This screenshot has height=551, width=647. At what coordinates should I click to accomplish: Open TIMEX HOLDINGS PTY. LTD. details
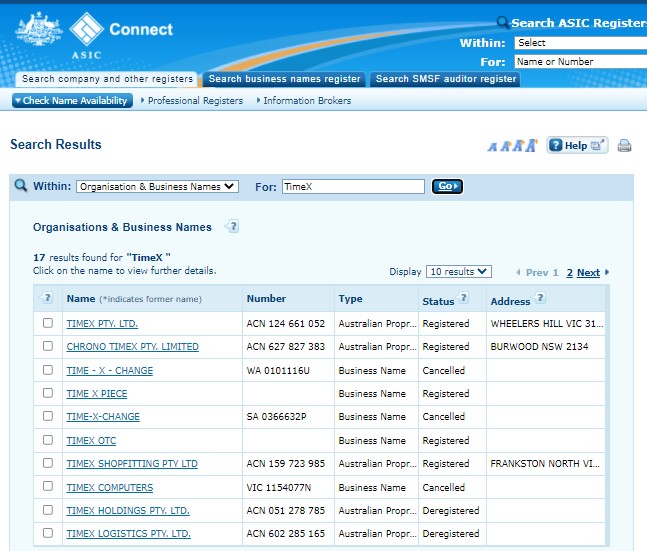click(128, 511)
